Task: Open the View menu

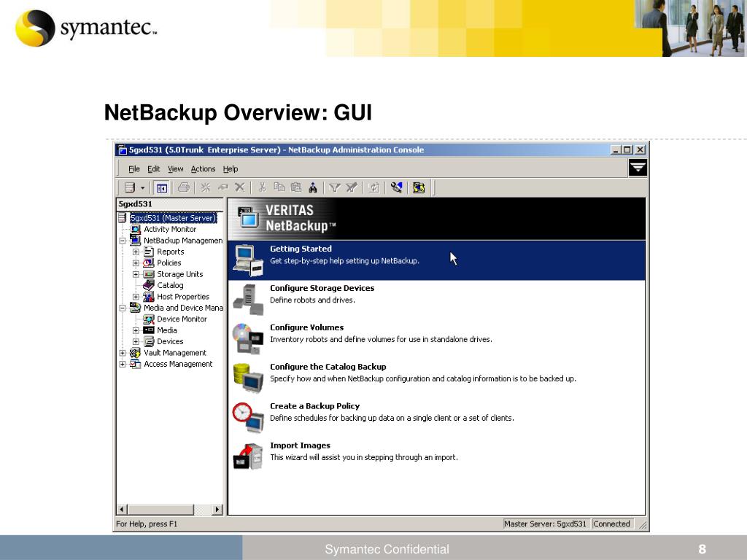Action: pos(175,169)
